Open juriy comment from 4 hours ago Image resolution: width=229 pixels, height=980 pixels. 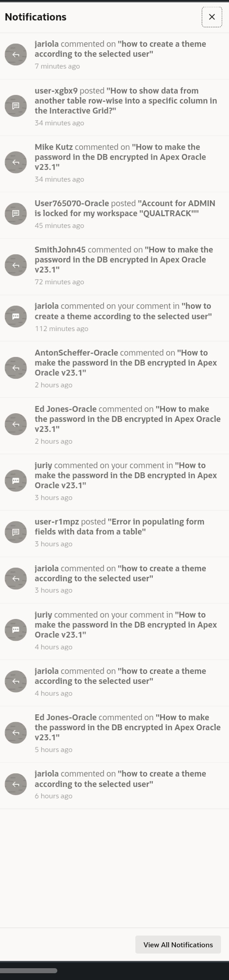click(114, 631)
